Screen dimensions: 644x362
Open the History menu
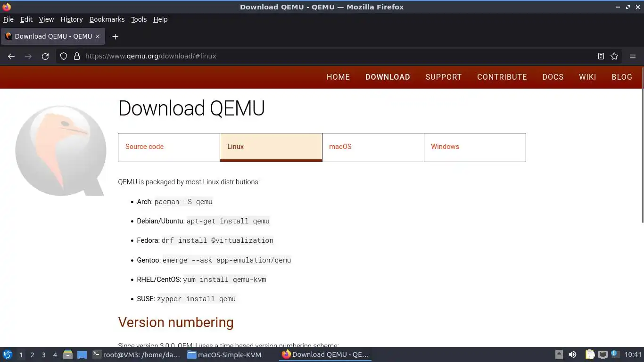[x=72, y=19]
